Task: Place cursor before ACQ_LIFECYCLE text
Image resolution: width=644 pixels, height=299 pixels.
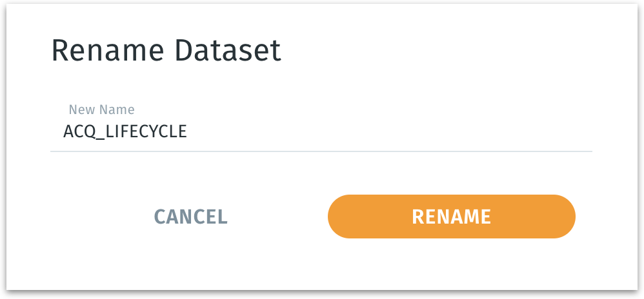Action: click(x=63, y=131)
